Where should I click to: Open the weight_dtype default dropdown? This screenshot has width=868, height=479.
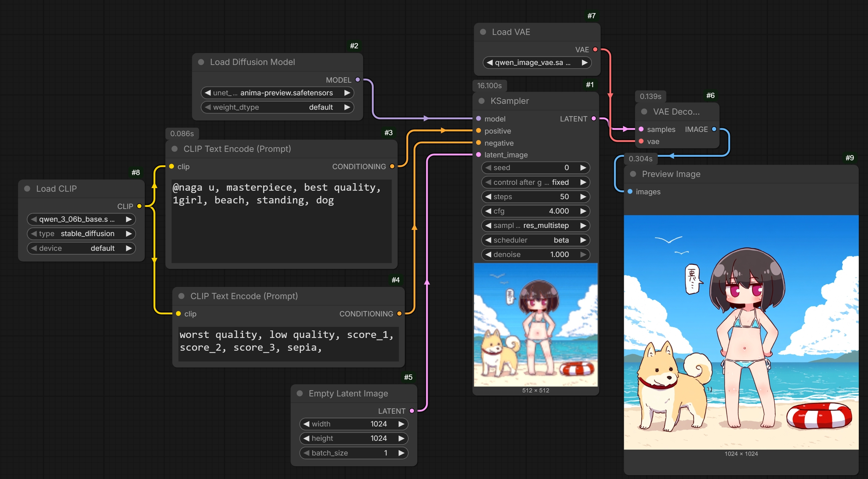click(277, 107)
